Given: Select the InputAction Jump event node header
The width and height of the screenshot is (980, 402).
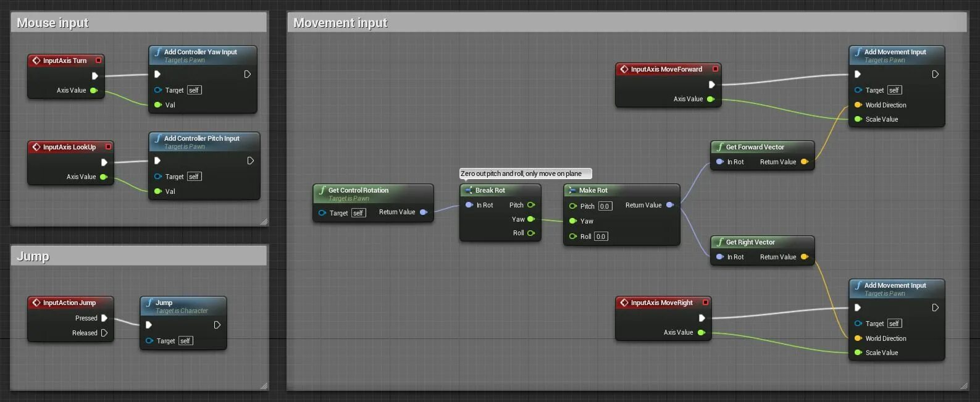Looking at the screenshot, I should tap(71, 303).
